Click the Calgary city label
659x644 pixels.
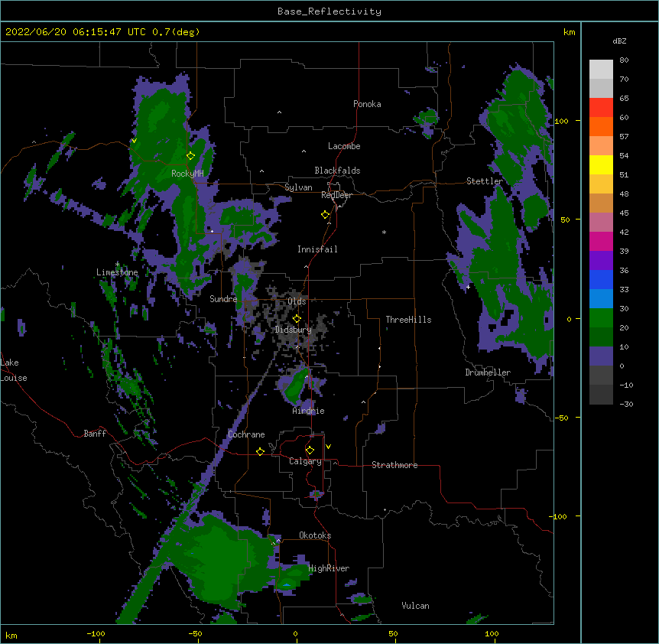(305, 461)
